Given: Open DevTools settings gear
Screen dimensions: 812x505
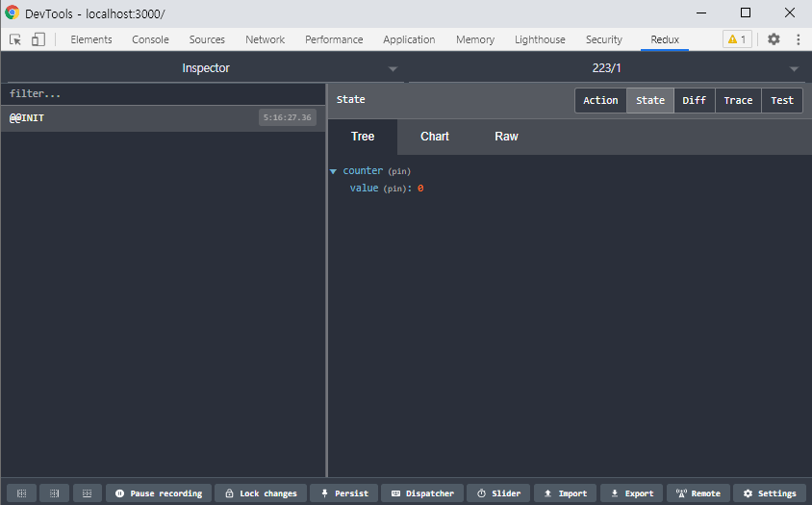Looking at the screenshot, I should point(774,38).
